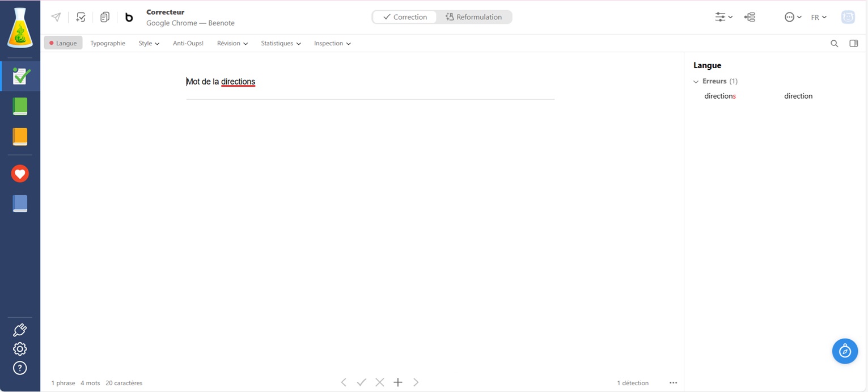Viewport: 868px width, 392px height.
Task: Select the Typographie tab
Action: 108,43
